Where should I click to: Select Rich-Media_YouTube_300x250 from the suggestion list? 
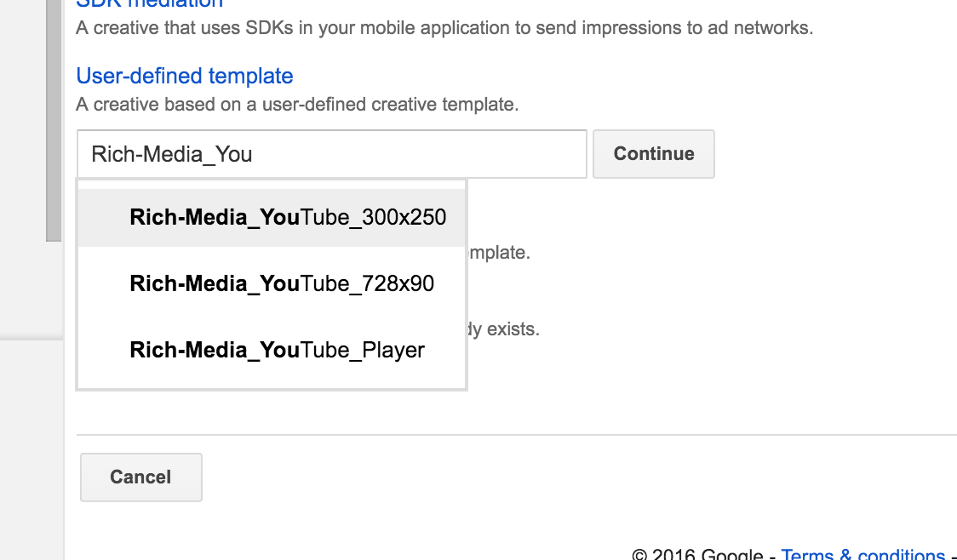[287, 218]
